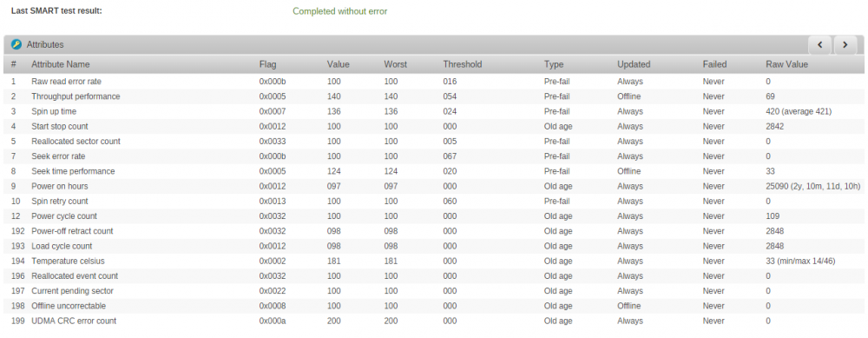Click 'Old age' type in Load cycle count row
This screenshot has width=868, height=338.
click(x=558, y=246)
